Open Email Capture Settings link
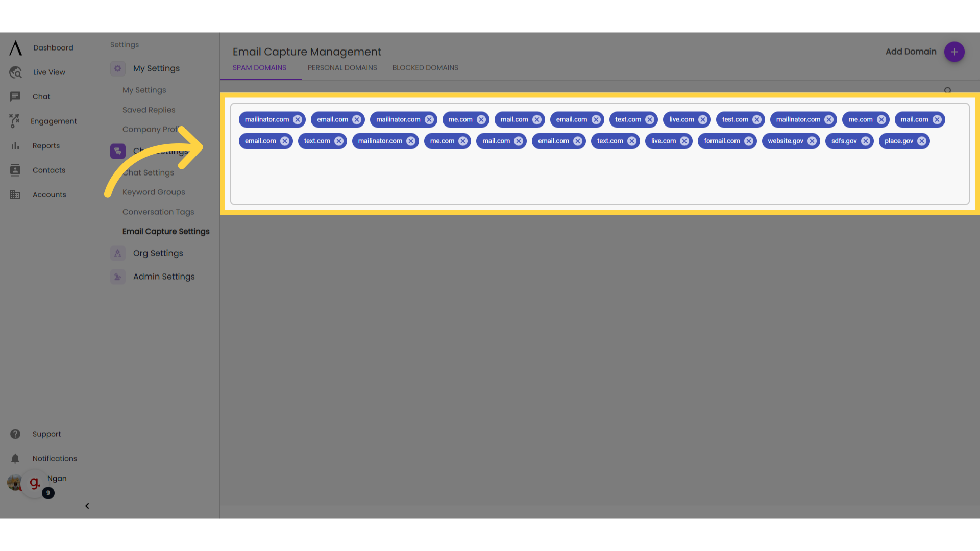The width and height of the screenshot is (980, 551). click(x=165, y=232)
